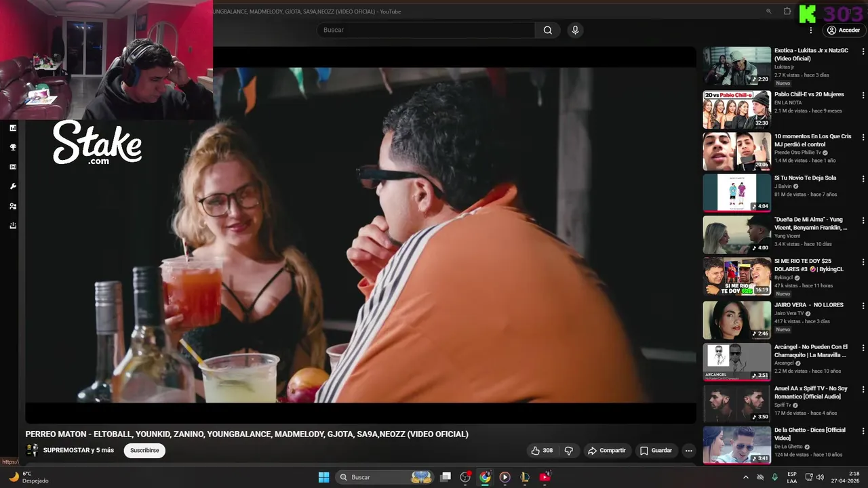The width and height of the screenshot is (868, 488).
Task: Open options menu for SI ME RIO video
Action: [863, 262]
